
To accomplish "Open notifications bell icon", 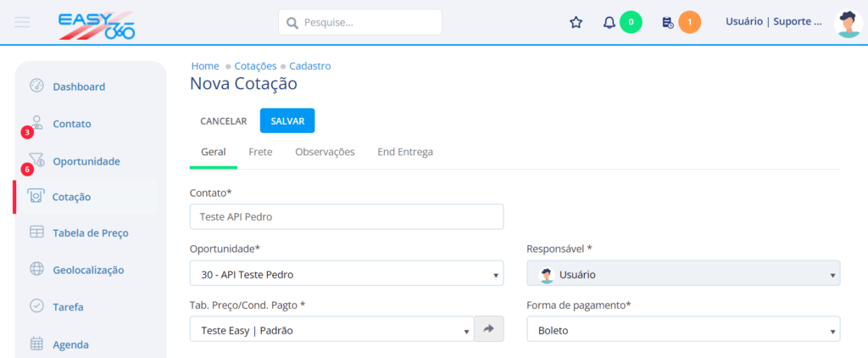I will pos(609,23).
